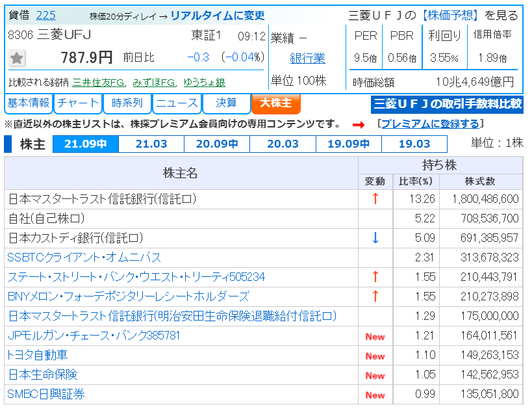Open 日本マスタートラスト信託銀行(明治安田生命保険退職給付信託口) link
The image size is (532, 409).
172,316
